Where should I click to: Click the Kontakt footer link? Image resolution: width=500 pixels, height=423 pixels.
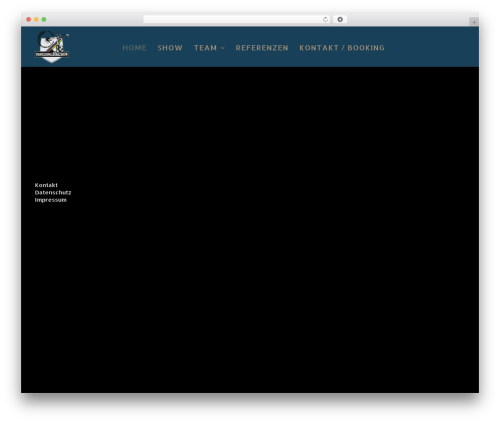46,185
